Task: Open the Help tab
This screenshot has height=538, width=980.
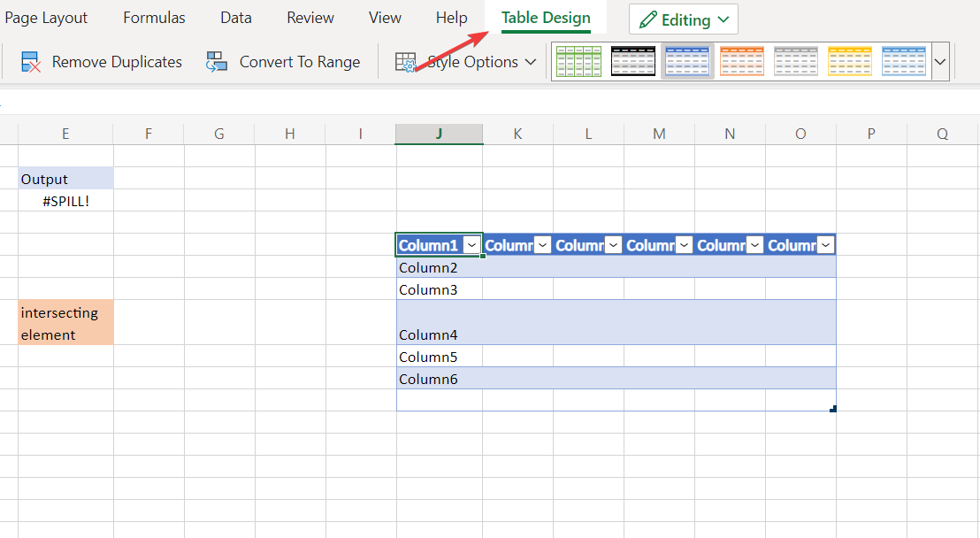Action: (452, 19)
